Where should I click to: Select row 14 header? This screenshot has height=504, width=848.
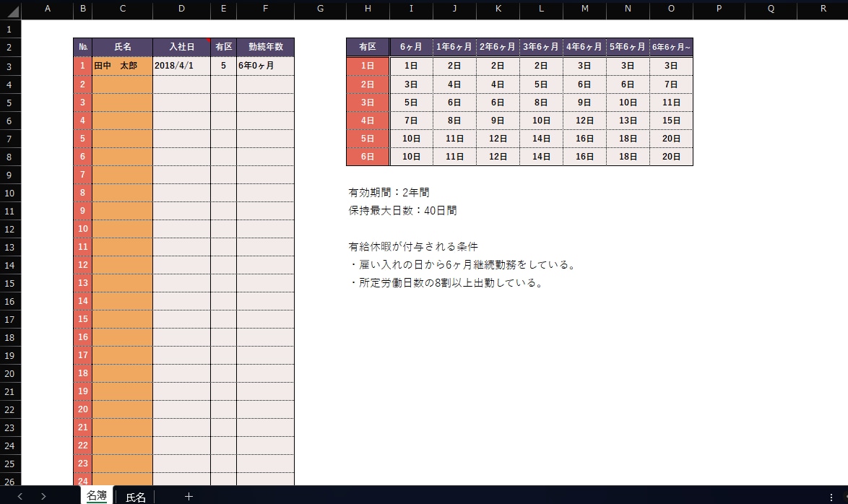click(9, 265)
